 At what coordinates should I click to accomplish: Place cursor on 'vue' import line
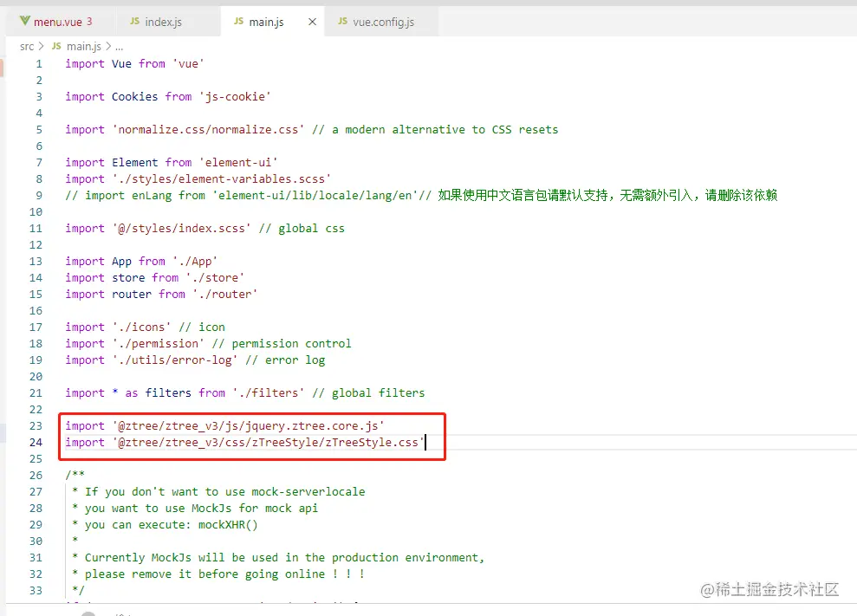[134, 64]
